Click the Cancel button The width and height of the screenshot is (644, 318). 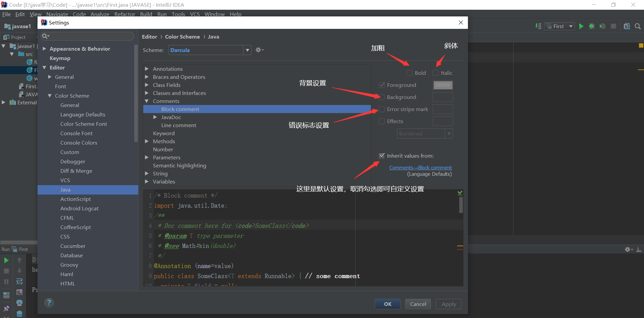click(x=418, y=304)
